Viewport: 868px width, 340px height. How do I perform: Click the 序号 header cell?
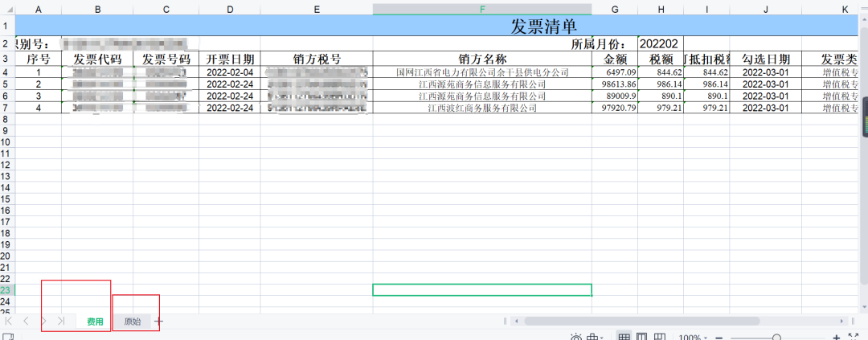coord(39,59)
